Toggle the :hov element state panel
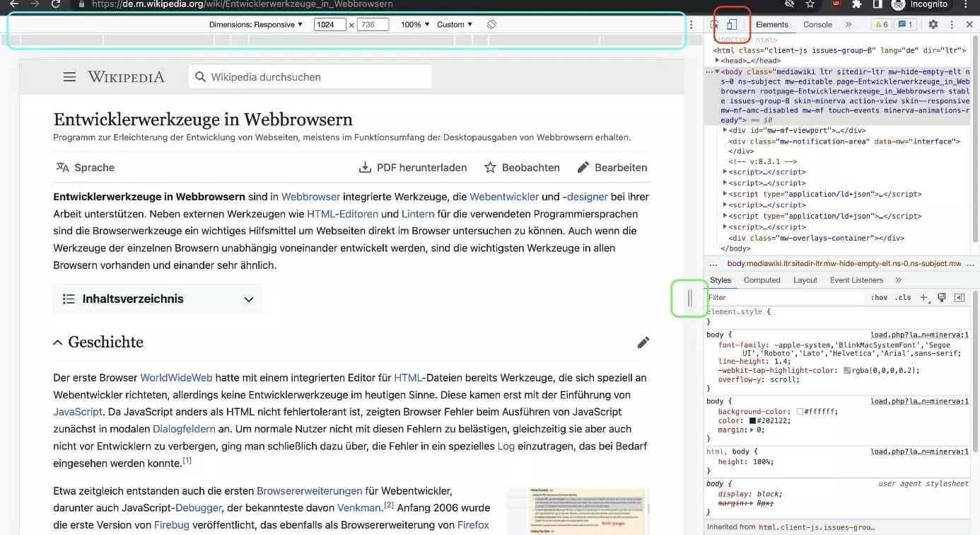The height and width of the screenshot is (535, 980). (879, 298)
